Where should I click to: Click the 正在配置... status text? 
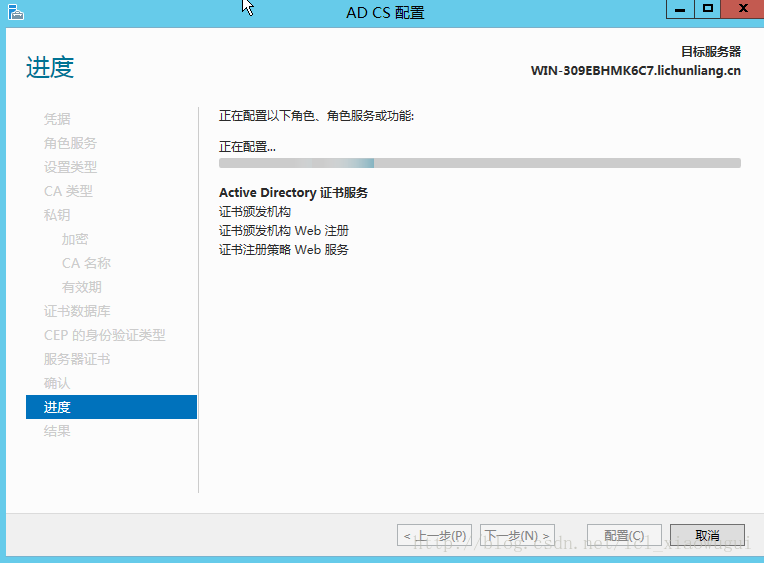(248, 147)
